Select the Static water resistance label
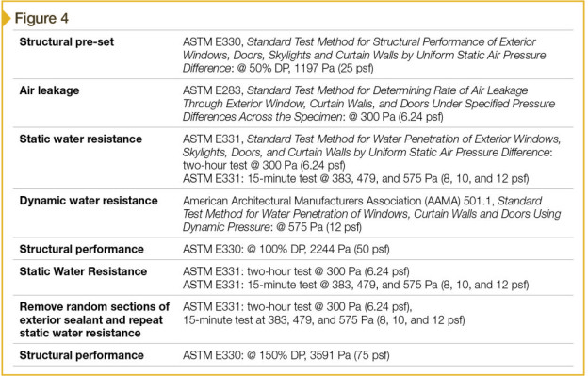This screenshot has height=376, width=588. pyautogui.click(x=81, y=139)
